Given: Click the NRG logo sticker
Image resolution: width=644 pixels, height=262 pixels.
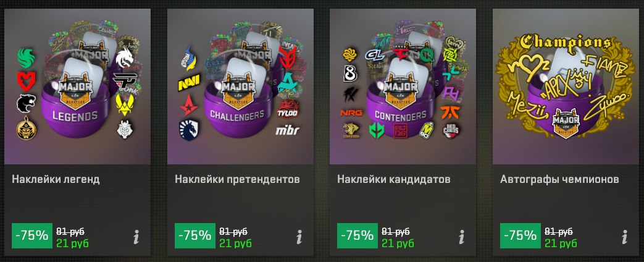Looking at the screenshot, I should point(351,112).
